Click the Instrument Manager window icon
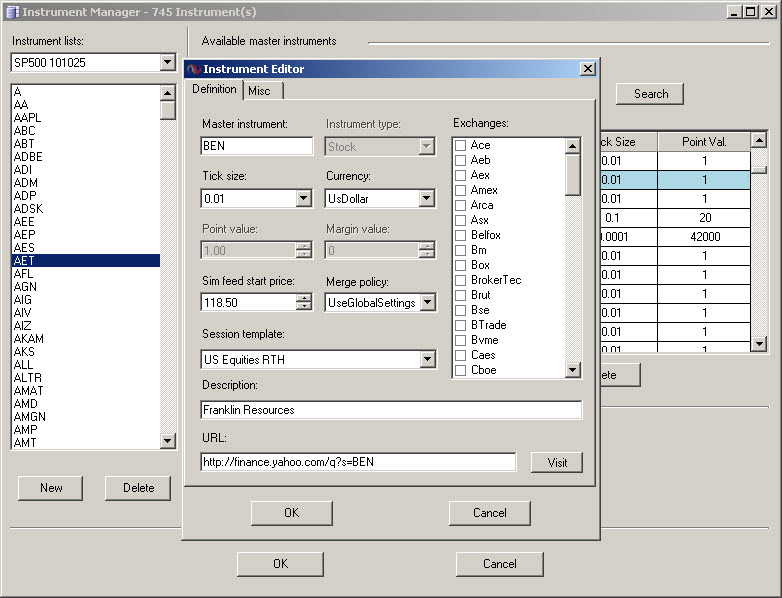The height and width of the screenshot is (598, 782). point(12,12)
